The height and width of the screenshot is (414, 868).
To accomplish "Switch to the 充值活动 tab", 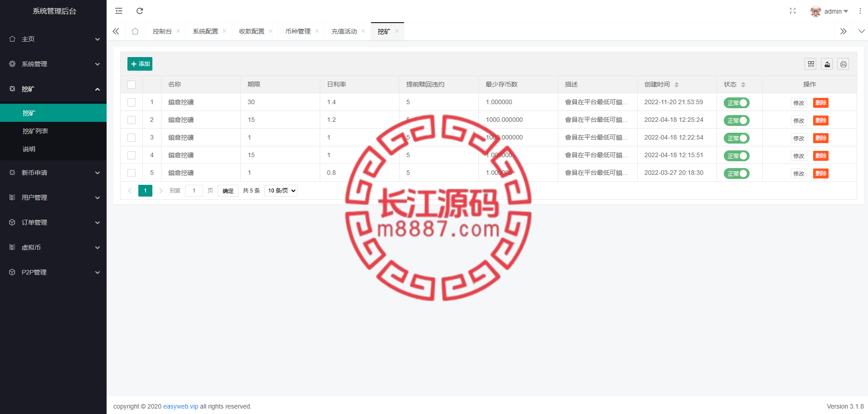I will pyautogui.click(x=344, y=31).
